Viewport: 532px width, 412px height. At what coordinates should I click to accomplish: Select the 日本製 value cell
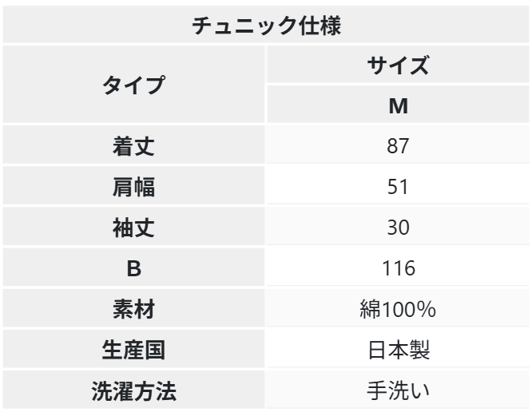(x=399, y=351)
